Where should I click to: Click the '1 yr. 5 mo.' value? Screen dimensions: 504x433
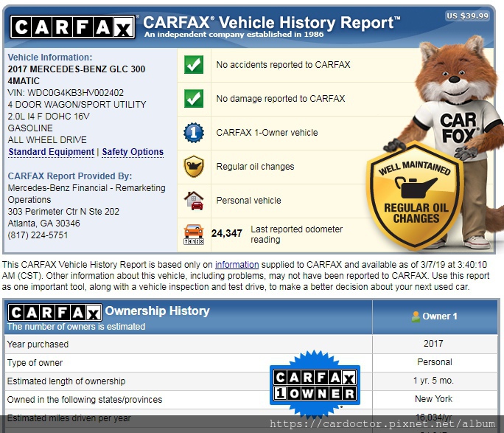[433, 381]
